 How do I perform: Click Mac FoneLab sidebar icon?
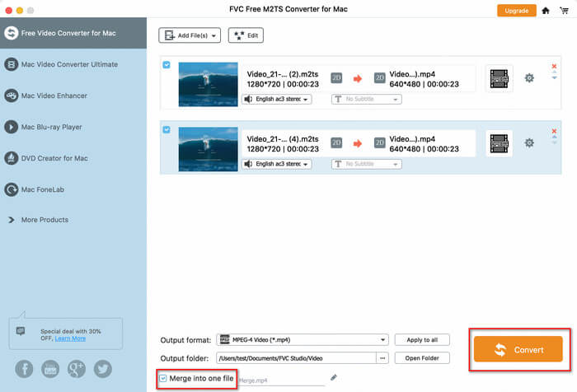tap(11, 189)
